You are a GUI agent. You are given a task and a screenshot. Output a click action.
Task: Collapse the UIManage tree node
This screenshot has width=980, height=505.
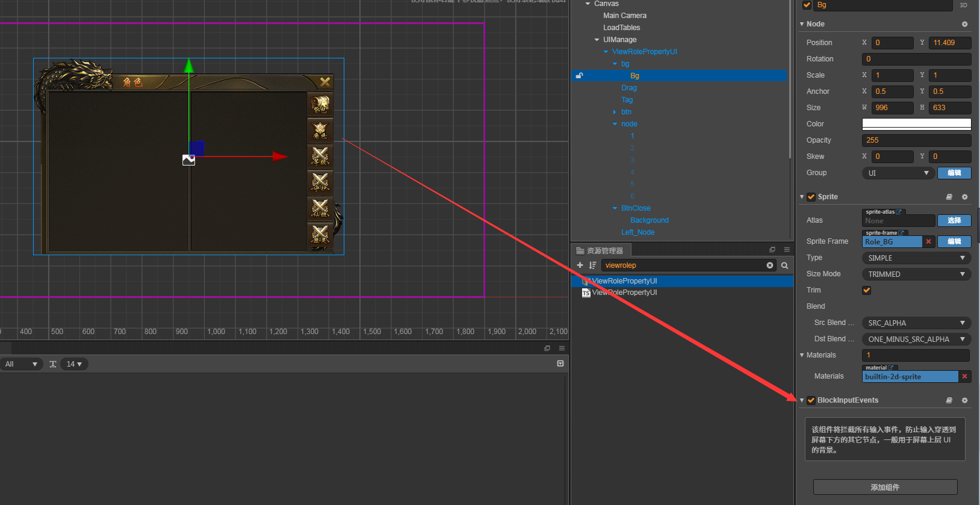click(597, 40)
